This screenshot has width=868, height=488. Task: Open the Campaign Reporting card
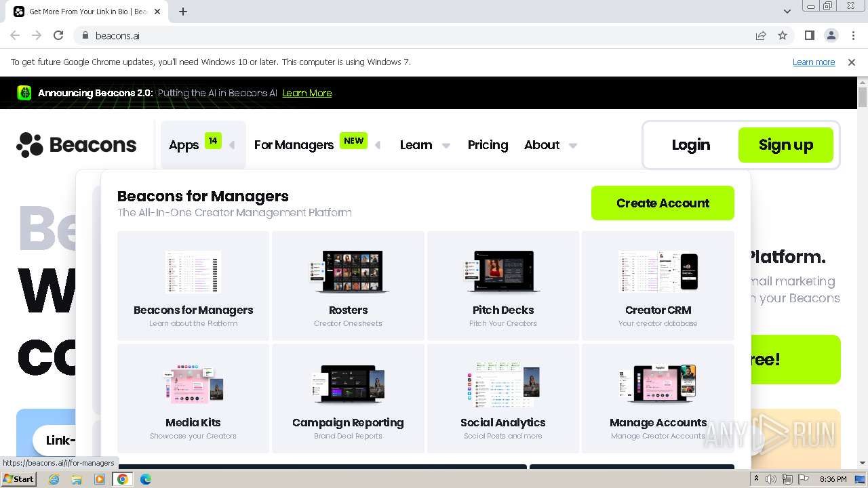point(349,398)
